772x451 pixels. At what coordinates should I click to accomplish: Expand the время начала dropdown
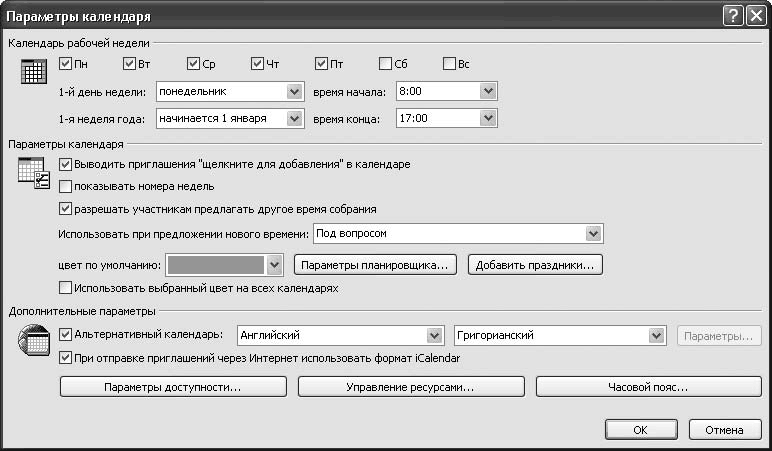coord(487,92)
